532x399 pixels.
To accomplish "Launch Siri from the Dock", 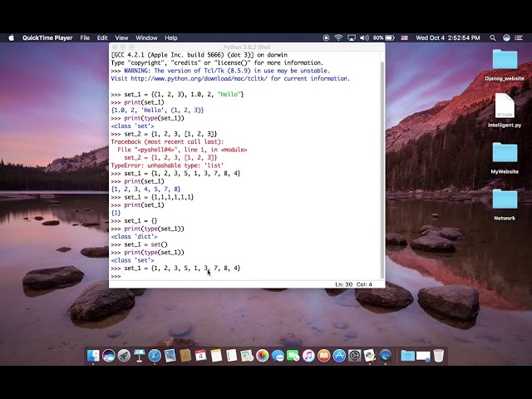I will (109, 356).
